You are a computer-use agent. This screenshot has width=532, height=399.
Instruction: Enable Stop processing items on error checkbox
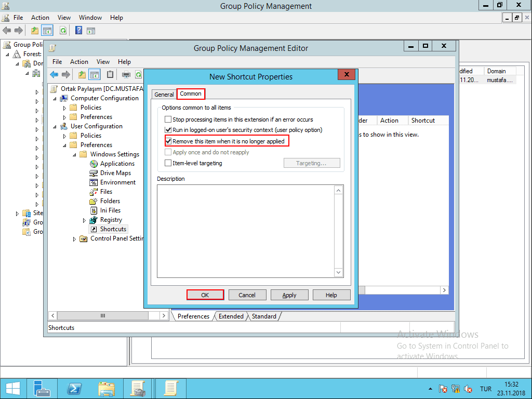(168, 119)
